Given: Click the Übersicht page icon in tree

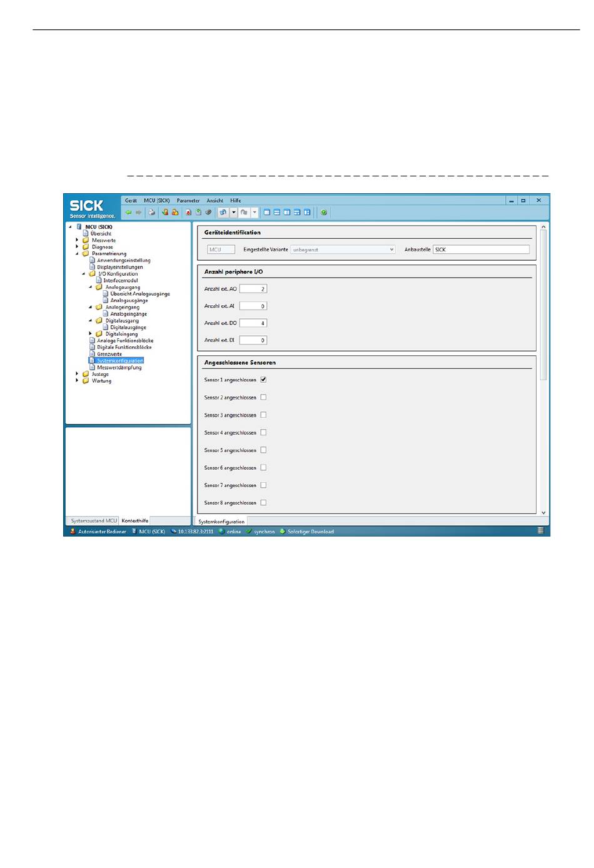Looking at the screenshot, I should coord(86,233).
